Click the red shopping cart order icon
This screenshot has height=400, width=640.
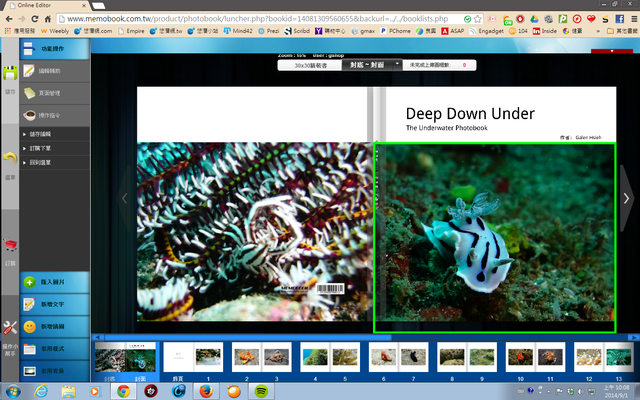pyautogui.click(x=11, y=245)
